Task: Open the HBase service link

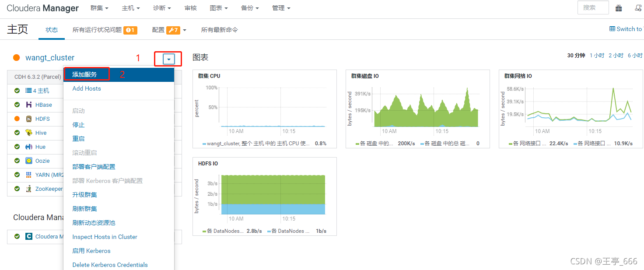Action: pyautogui.click(x=44, y=105)
